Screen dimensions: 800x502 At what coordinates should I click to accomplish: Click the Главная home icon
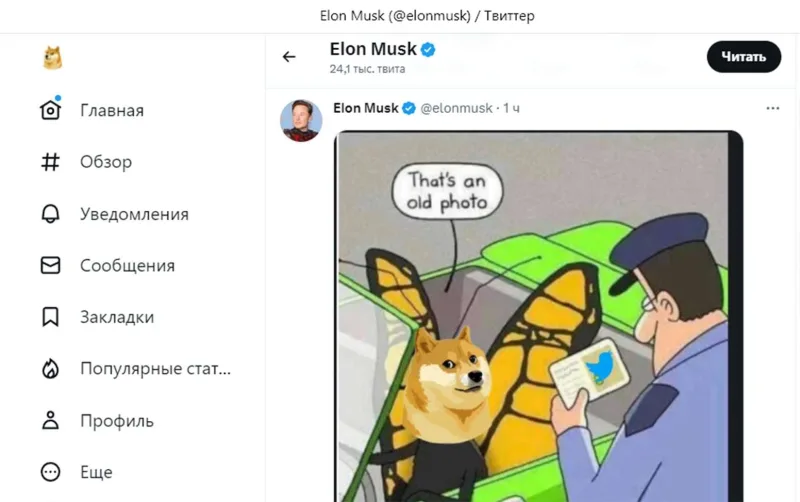tap(50, 110)
